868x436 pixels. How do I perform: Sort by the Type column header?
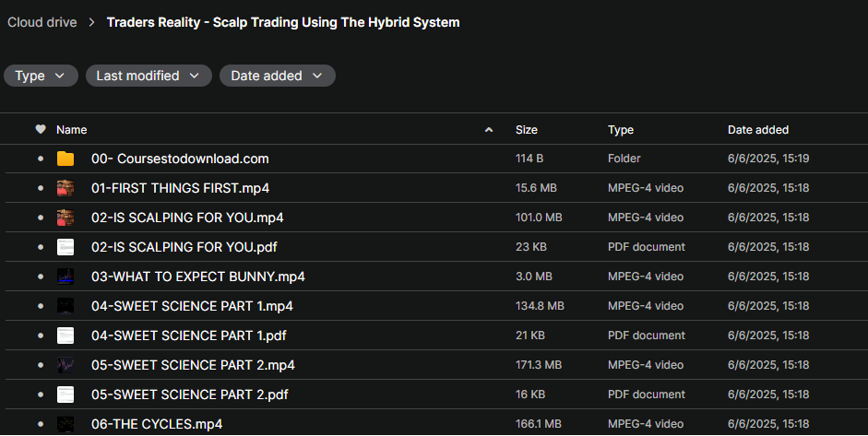(621, 129)
